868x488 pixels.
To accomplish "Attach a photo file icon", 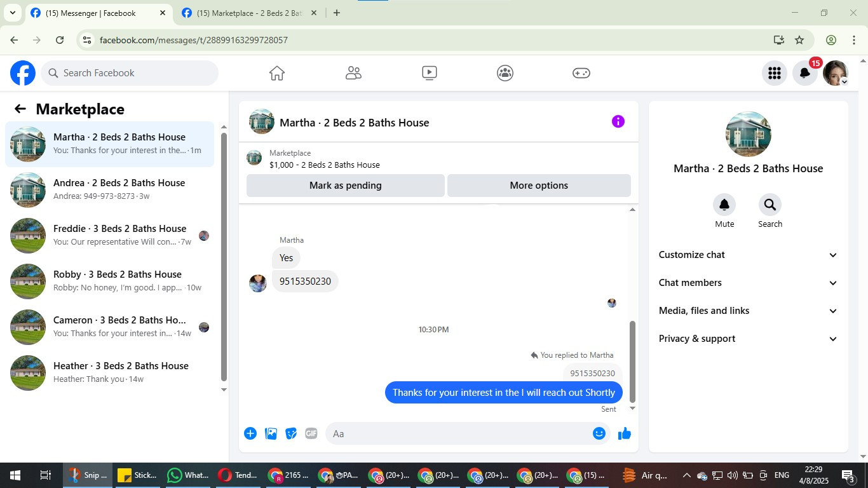I will point(271,433).
